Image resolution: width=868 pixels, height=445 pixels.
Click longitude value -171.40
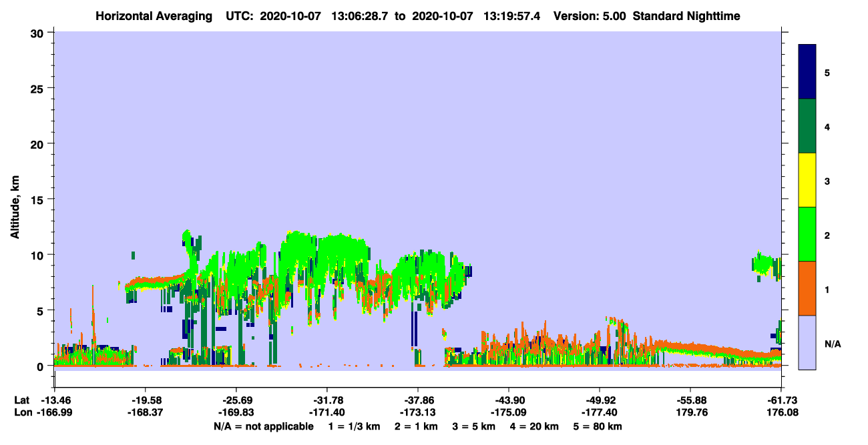tap(327, 413)
